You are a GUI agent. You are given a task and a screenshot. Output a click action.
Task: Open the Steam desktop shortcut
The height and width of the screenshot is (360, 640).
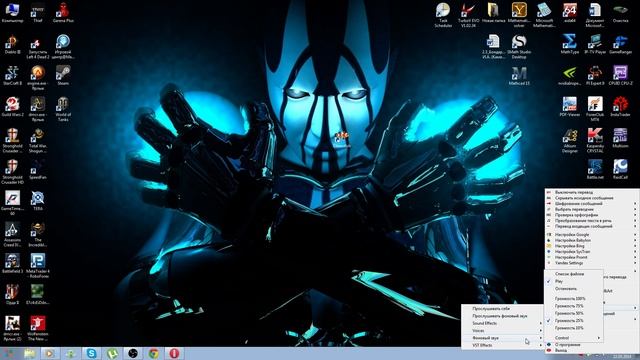click(63, 76)
